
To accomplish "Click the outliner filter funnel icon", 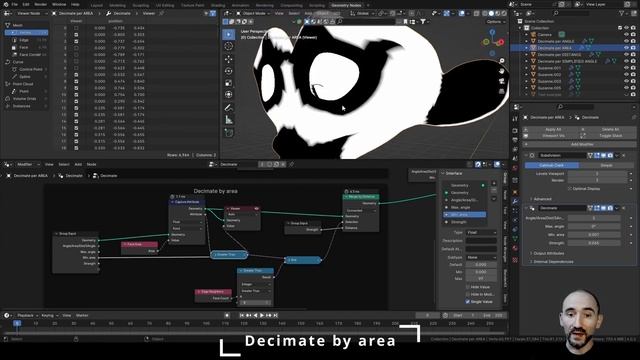I will (622, 13).
